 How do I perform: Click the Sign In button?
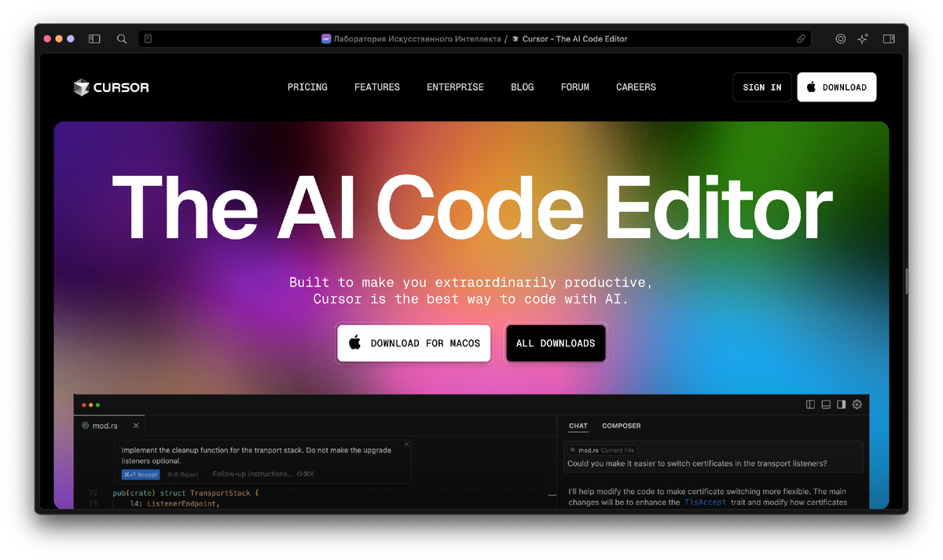coord(762,87)
